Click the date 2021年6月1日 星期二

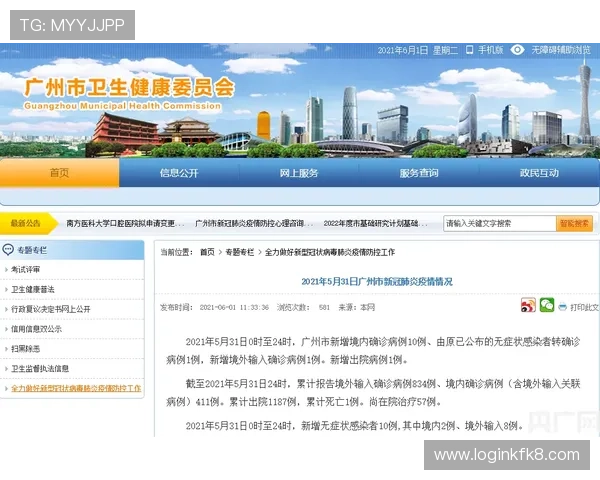tap(417, 50)
